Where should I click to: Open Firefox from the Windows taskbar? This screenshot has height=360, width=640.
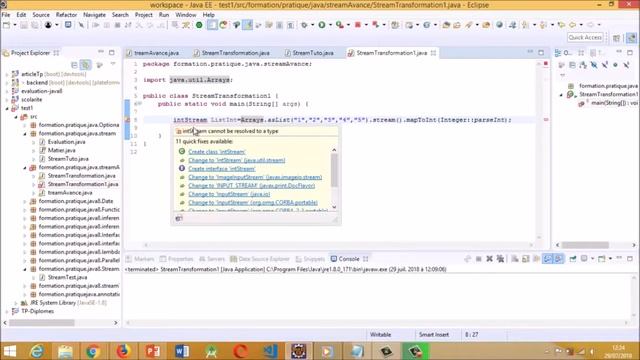click(122, 351)
